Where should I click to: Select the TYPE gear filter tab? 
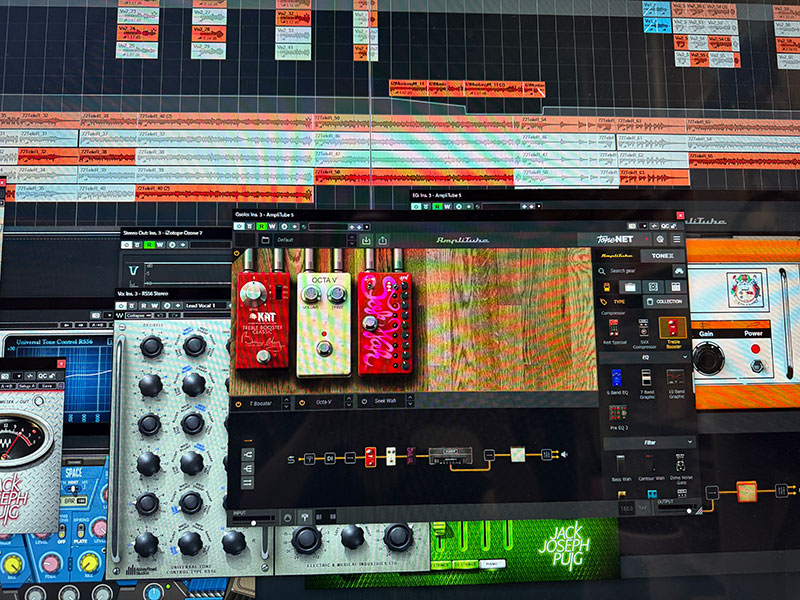point(619,302)
